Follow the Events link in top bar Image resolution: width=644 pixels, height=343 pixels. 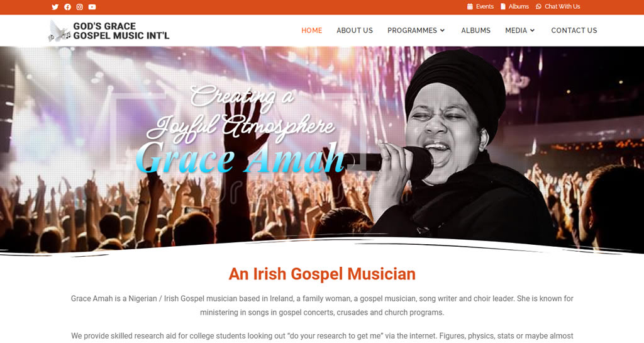point(485,6)
